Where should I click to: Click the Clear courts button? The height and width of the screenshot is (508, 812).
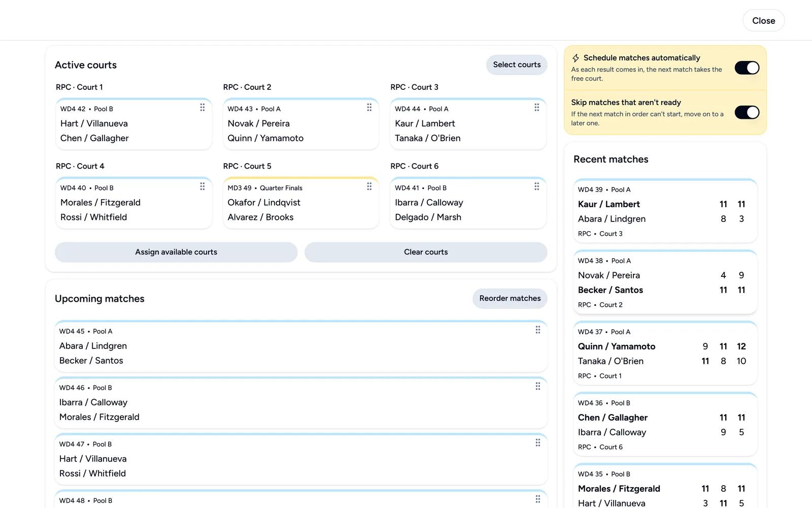point(426,252)
